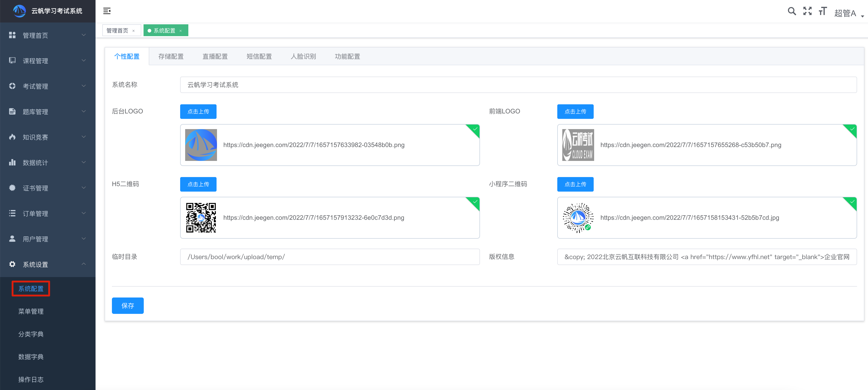Viewport: 868px width, 390px height.
Task: Click the 课程管理 book icon
Action: pos(12,60)
